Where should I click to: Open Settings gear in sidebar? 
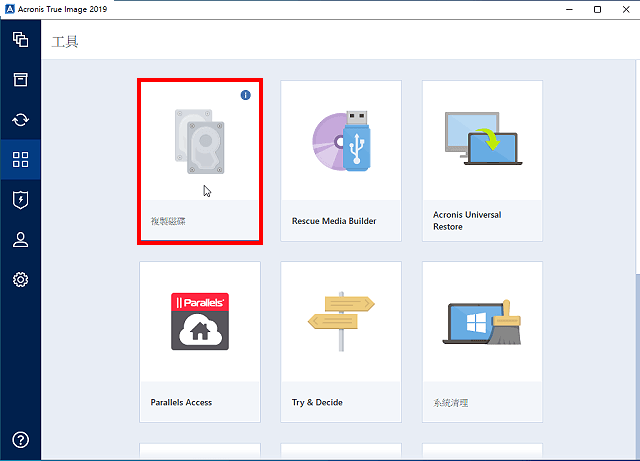20,279
